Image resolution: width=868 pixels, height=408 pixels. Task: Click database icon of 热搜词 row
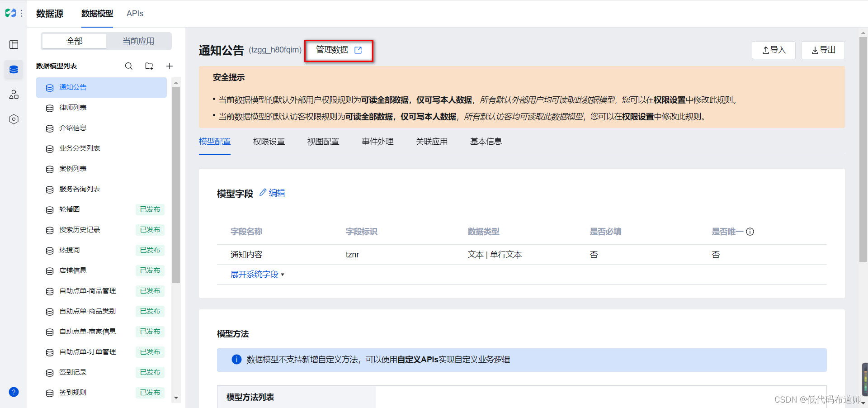pos(50,251)
